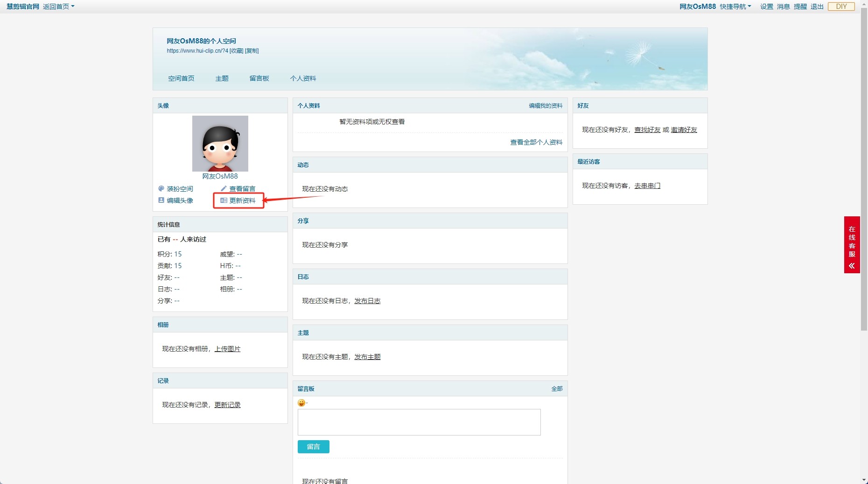Click the 网友OsM88 username in the top bar
This screenshot has width=868, height=484.
coord(698,7)
